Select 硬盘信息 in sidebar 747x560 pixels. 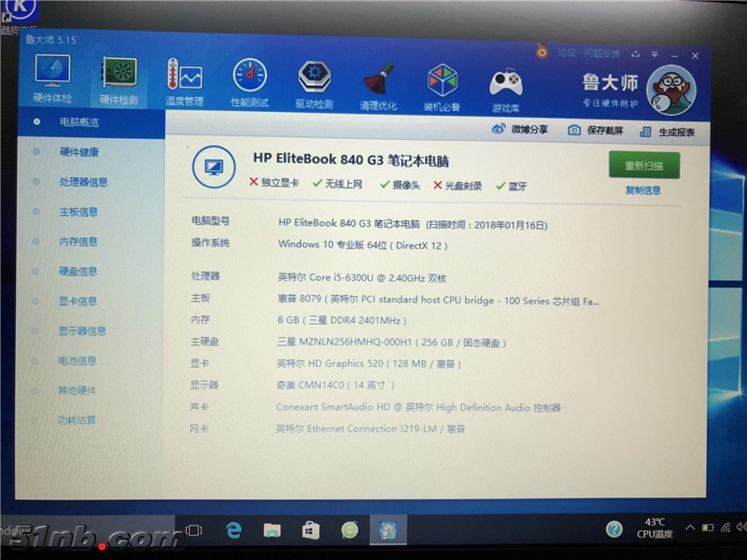pos(78,272)
